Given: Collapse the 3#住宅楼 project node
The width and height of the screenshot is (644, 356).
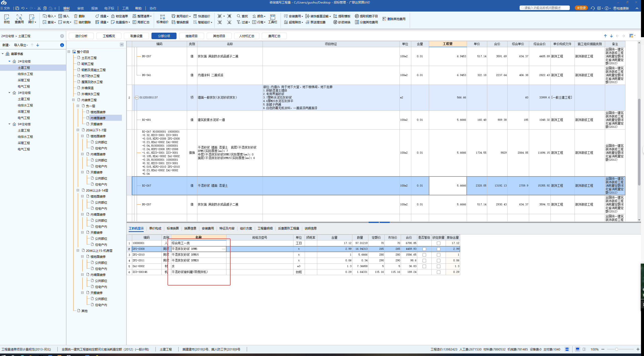Looking at the screenshot, I should (10, 93).
